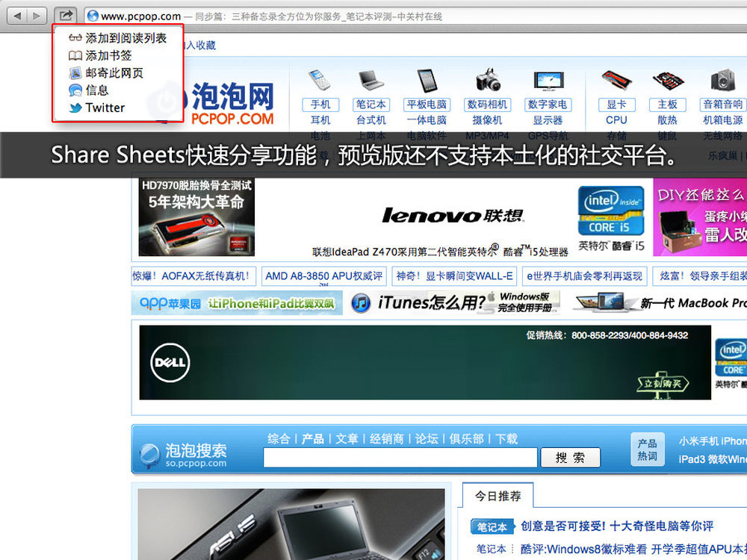Click the graphics card category icon
The height and width of the screenshot is (560, 747).
coord(616,80)
